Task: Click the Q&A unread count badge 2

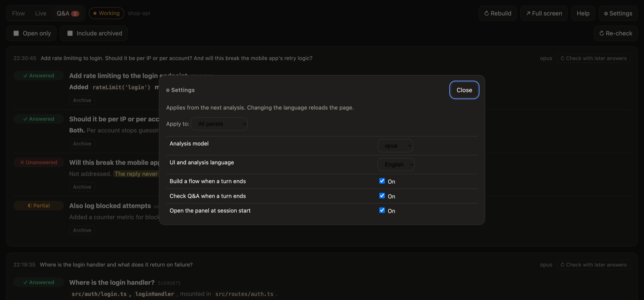Action: 75,14
